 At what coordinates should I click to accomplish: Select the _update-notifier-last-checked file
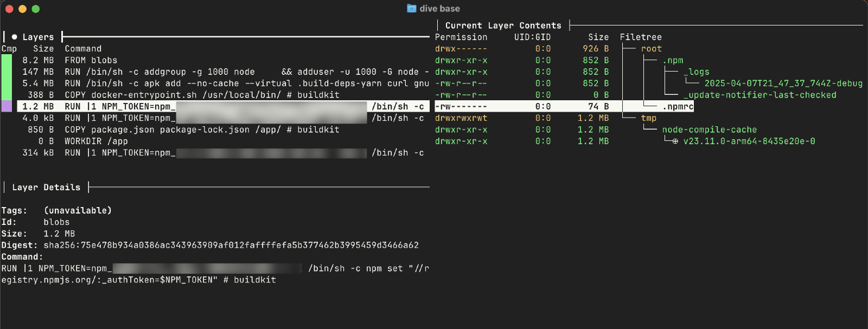pyautogui.click(x=759, y=95)
